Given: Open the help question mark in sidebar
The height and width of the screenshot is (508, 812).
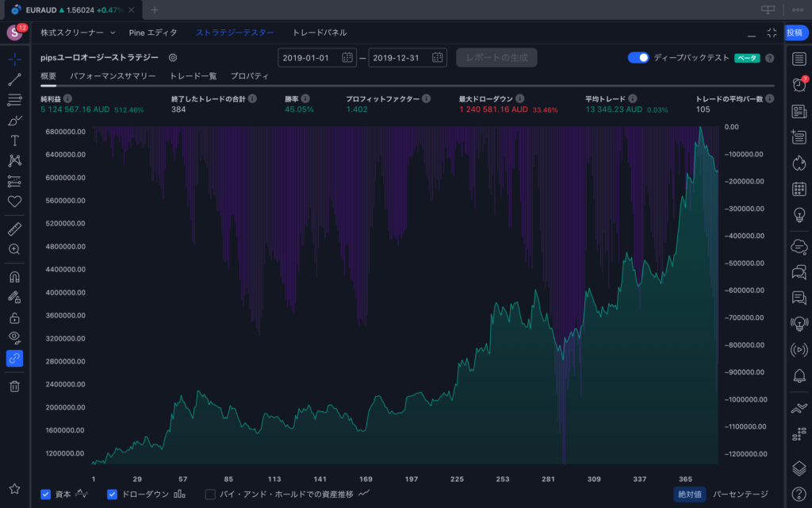Looking at the screenshot, I should click(799, 494).
